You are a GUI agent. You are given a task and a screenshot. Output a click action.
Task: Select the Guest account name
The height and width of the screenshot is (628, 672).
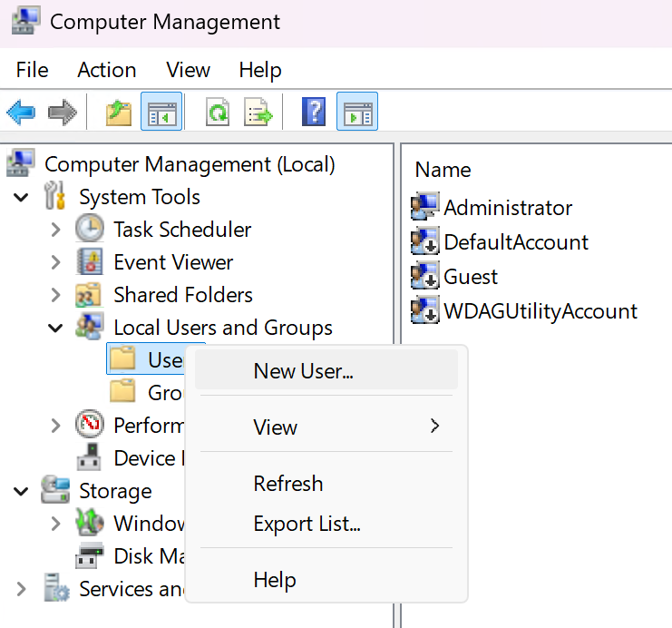click(x=471, y=276)
